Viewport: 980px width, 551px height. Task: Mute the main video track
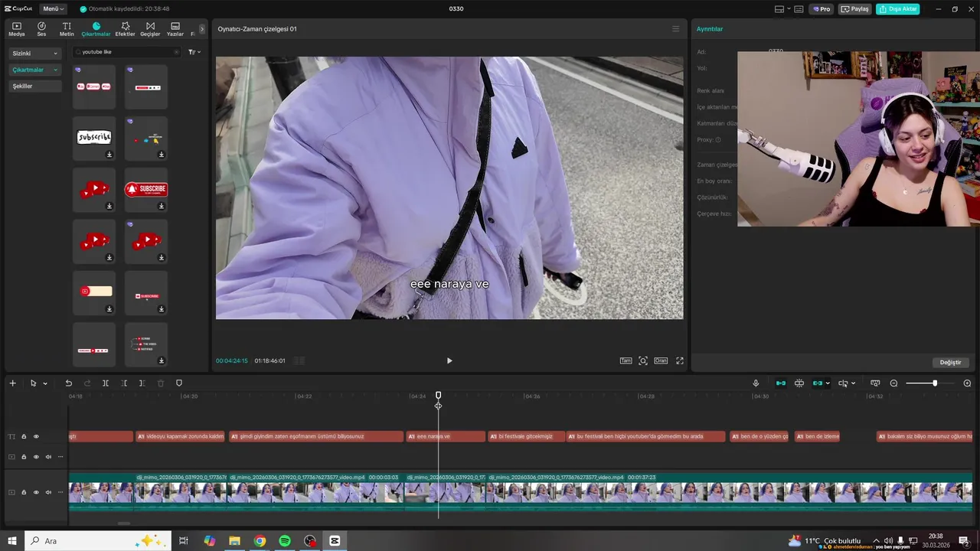pyautogui.click(x=48, y=492)
